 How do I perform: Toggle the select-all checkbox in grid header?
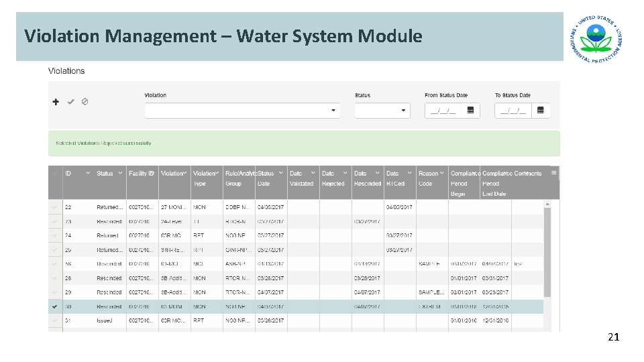coord(54,173)
